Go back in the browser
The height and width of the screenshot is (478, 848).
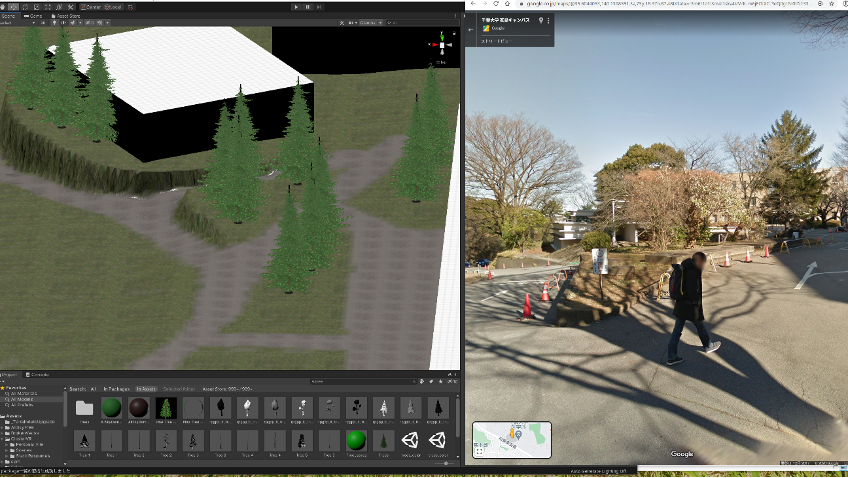pos(473,3)
